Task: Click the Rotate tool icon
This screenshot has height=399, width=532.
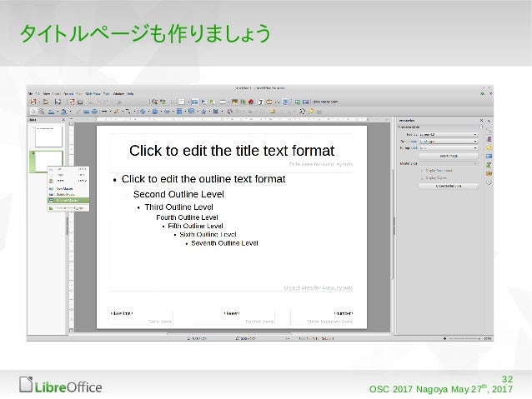Action: point(230,111)
